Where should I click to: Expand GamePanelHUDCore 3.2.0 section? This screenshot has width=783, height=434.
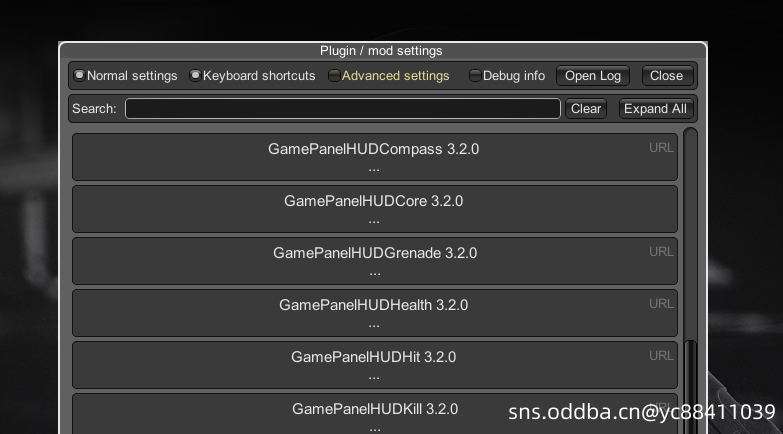375,209
